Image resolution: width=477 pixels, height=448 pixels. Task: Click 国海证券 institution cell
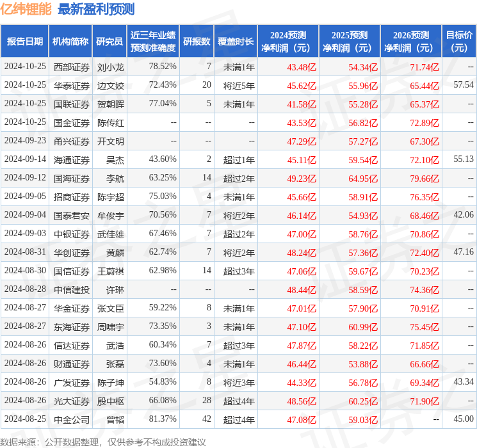72,179
